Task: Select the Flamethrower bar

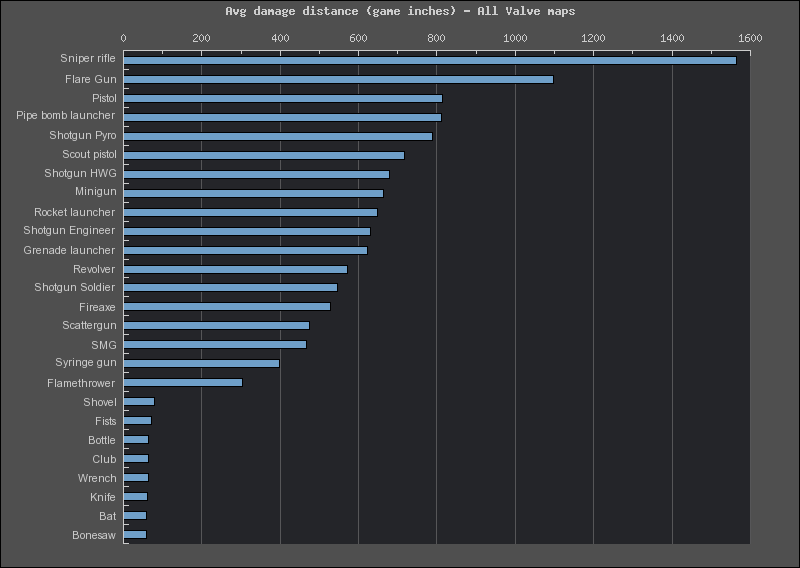Action: tap(183, 383)
